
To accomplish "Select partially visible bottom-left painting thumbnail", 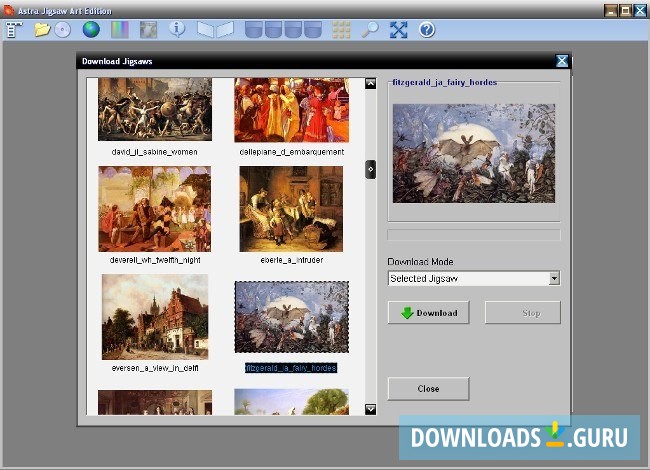I will (155, 402).
